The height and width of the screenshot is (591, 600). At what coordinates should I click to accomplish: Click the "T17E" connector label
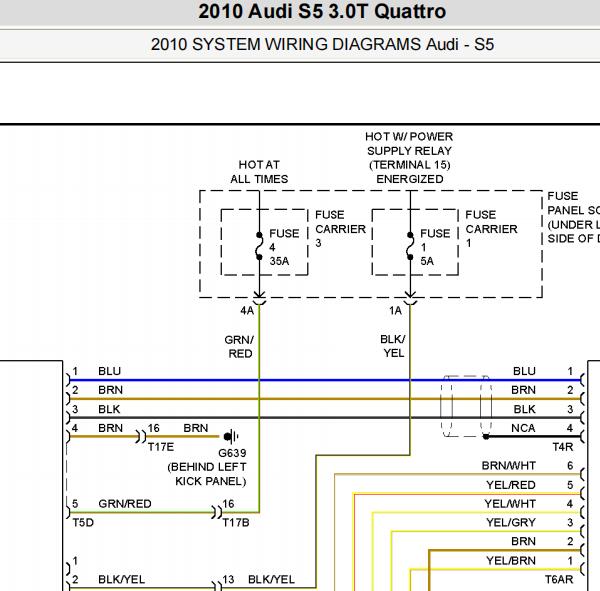tap(161, 447)
